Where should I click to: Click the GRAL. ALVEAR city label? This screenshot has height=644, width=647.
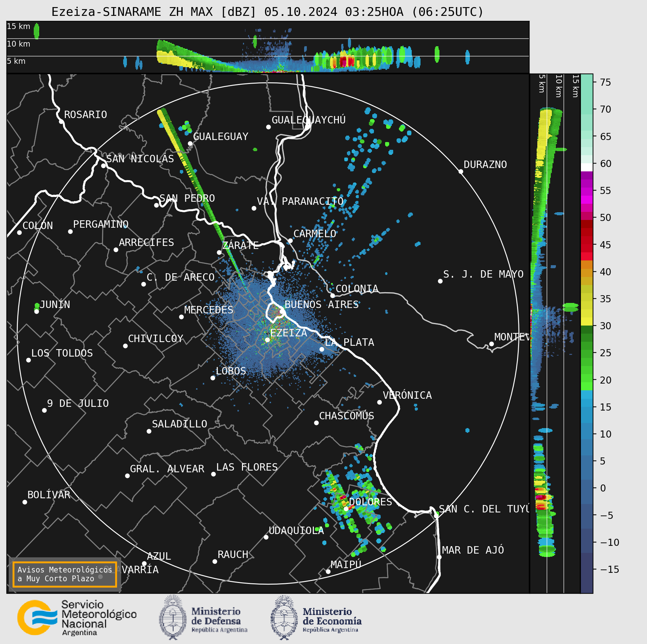[167, 469]
